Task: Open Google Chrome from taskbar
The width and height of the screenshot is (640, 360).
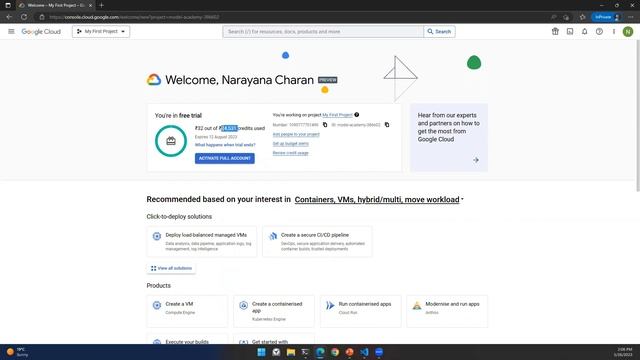Action: [335, 352]
